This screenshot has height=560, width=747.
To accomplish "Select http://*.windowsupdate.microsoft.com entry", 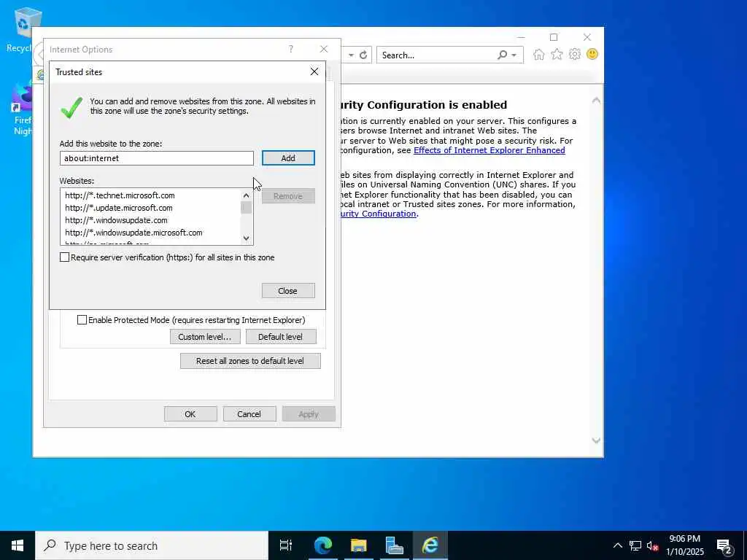I will coord(134,233).
